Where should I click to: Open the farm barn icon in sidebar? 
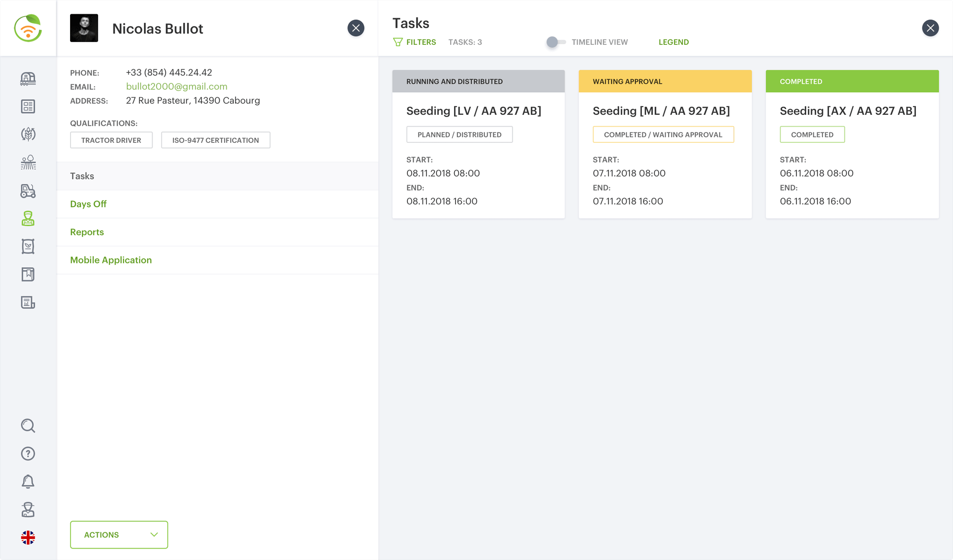click(x=28, y=79)
